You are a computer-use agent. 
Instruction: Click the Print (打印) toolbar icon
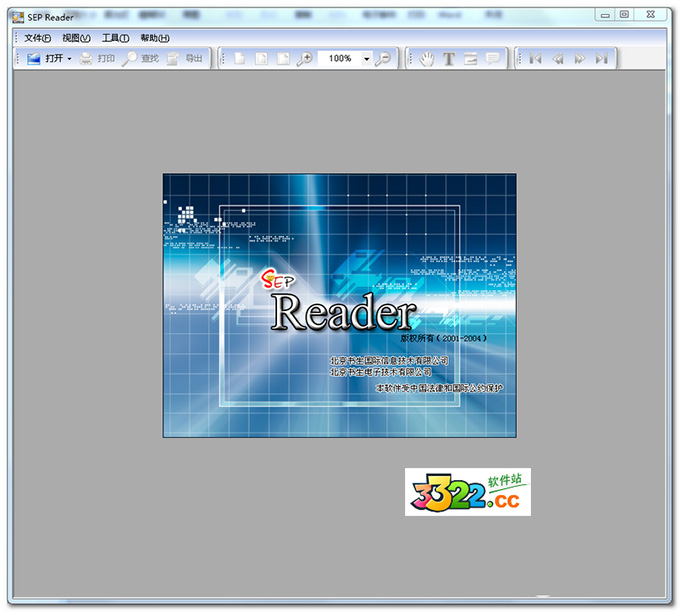coord(97,59)
